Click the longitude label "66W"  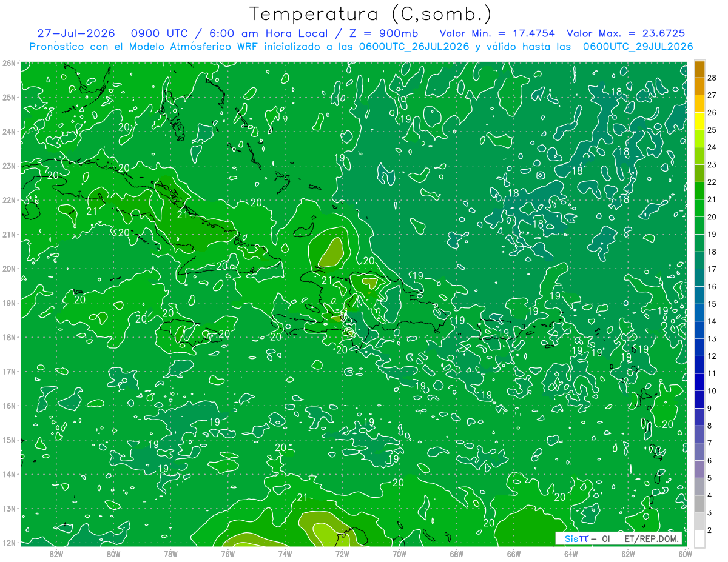(x=513, y=554)
